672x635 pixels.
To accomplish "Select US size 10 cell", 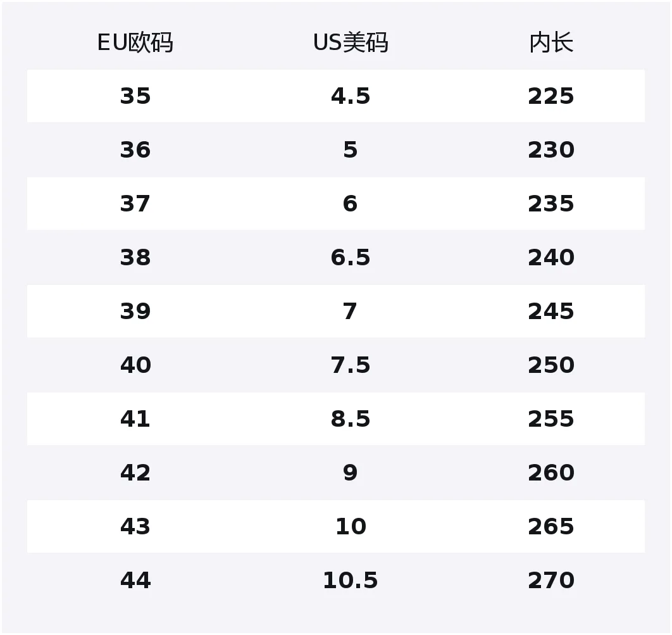I will 351,527.
